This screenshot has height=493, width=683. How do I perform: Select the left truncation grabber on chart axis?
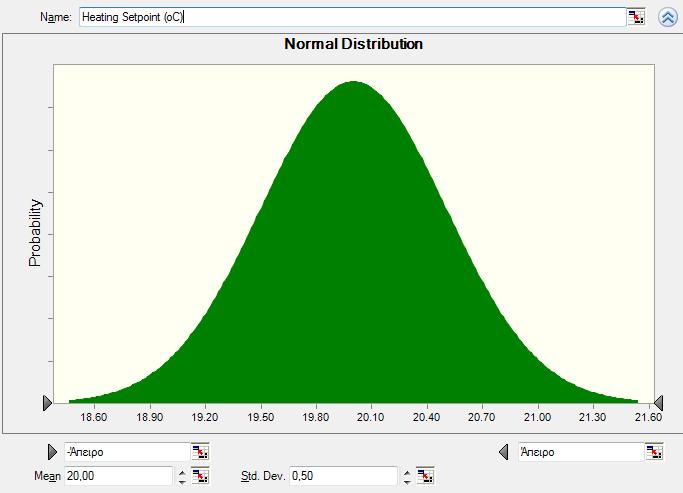tap(47, 403)
